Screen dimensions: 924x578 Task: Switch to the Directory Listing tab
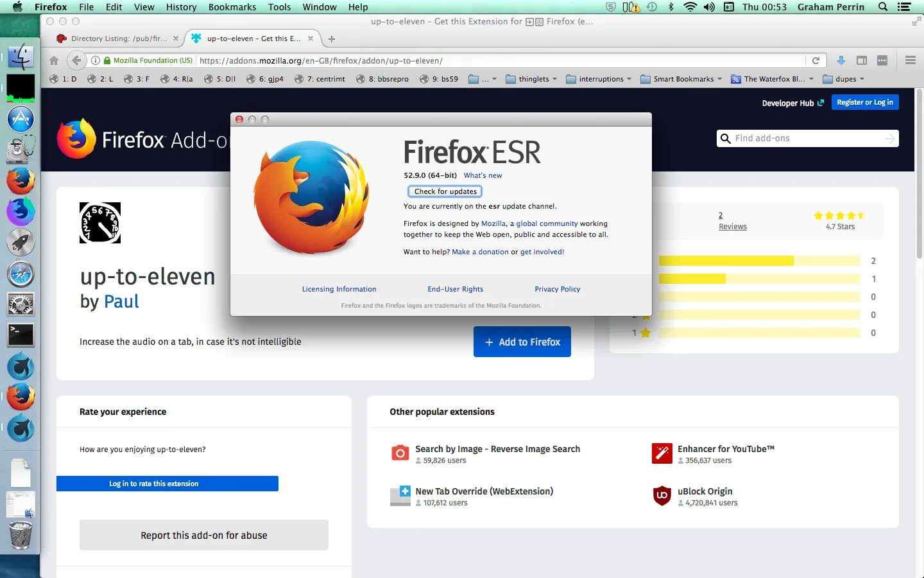click(119, 39)
